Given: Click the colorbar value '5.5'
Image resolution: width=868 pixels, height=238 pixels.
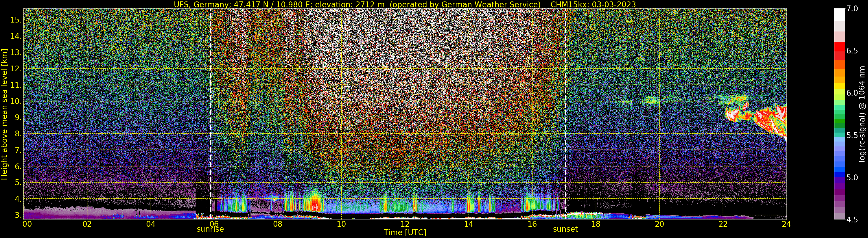Looking at the screenshot, I should (852, 135).
